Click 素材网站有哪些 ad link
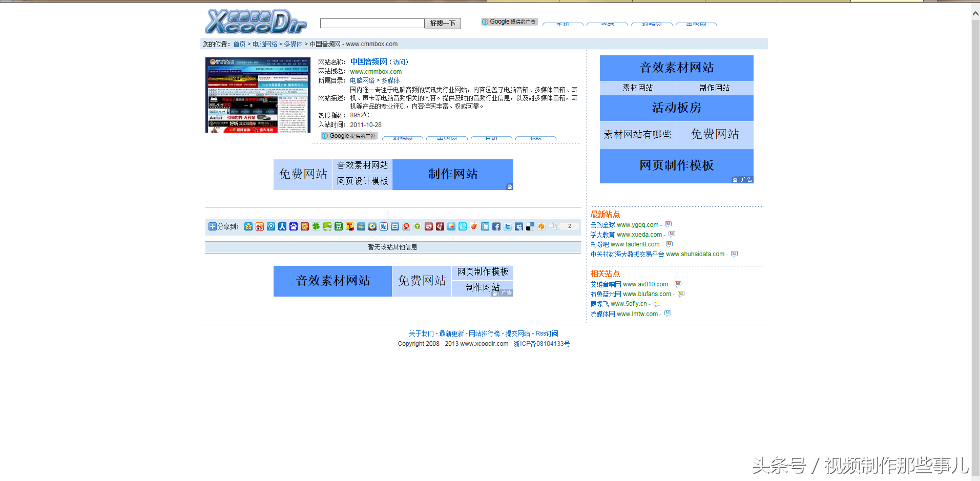Image resolution: width=980 pixels, height=481 pixels. (638, 135)
